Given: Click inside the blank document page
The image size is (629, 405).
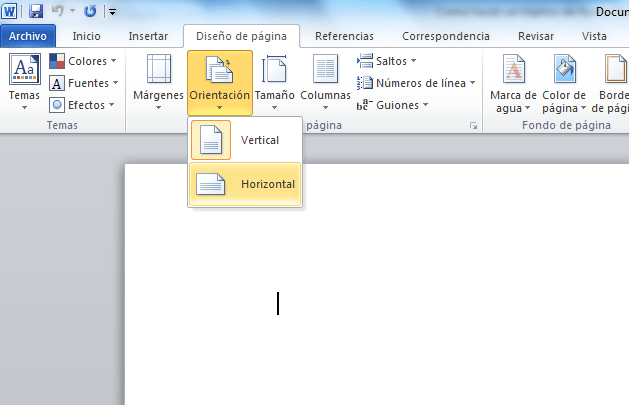Looking at the screenshot, I should pos(377,284).
